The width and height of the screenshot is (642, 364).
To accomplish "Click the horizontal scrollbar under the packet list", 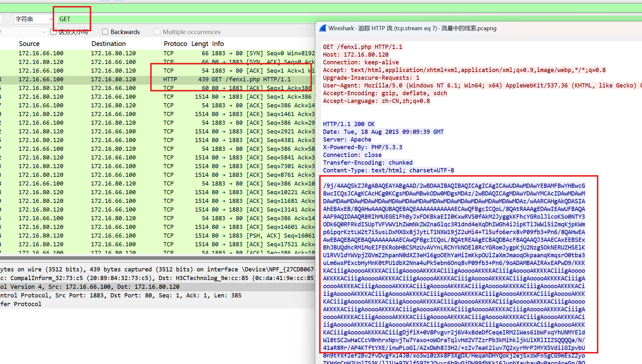I will tap(158, 258).
